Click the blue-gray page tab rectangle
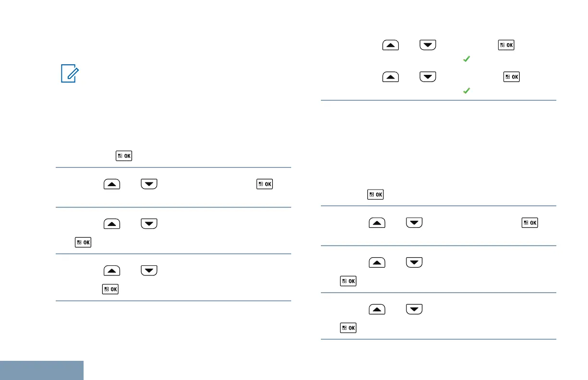588x380 pixels. point(42,370)
